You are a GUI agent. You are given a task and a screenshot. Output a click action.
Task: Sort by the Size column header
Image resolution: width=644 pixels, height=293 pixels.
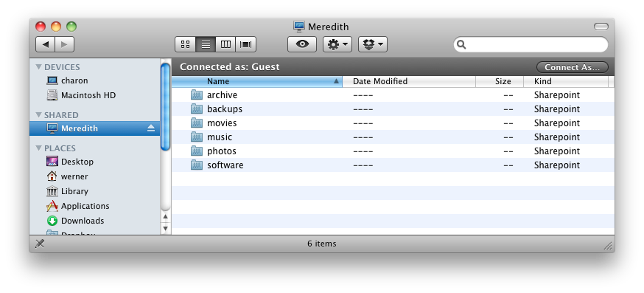(x=500, y=81)
